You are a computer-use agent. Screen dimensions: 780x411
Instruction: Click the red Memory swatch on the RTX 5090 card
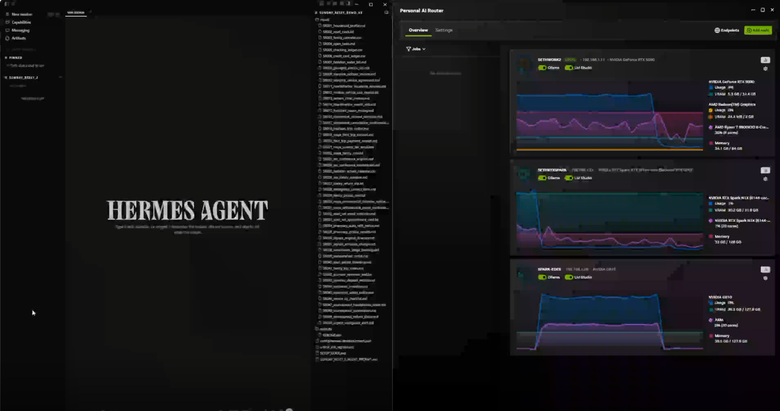711,143
